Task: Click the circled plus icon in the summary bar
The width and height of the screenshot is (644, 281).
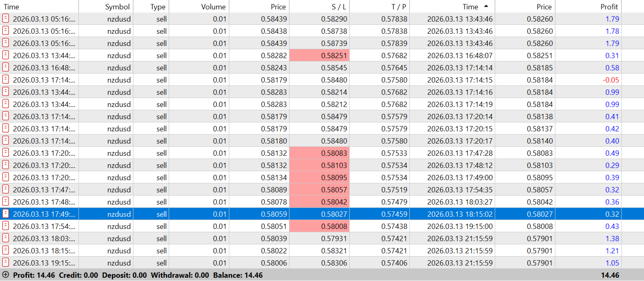Action: (x=6, y=274)
